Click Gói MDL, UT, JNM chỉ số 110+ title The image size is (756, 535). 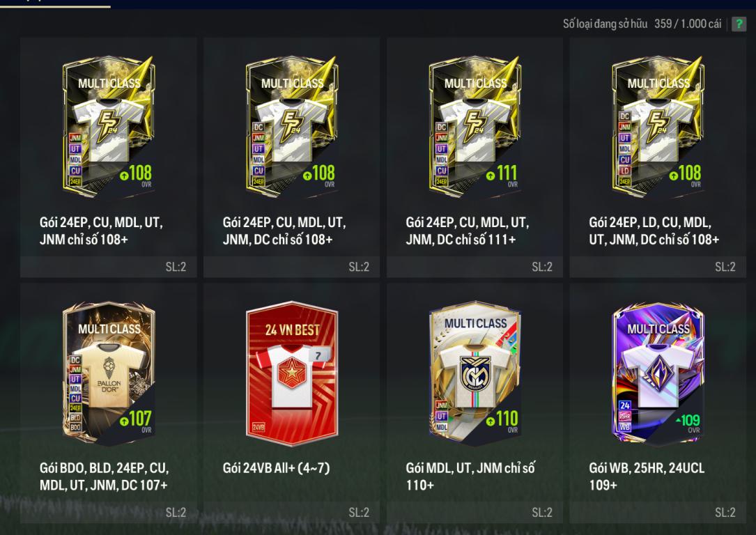click(x=470, y=476)
